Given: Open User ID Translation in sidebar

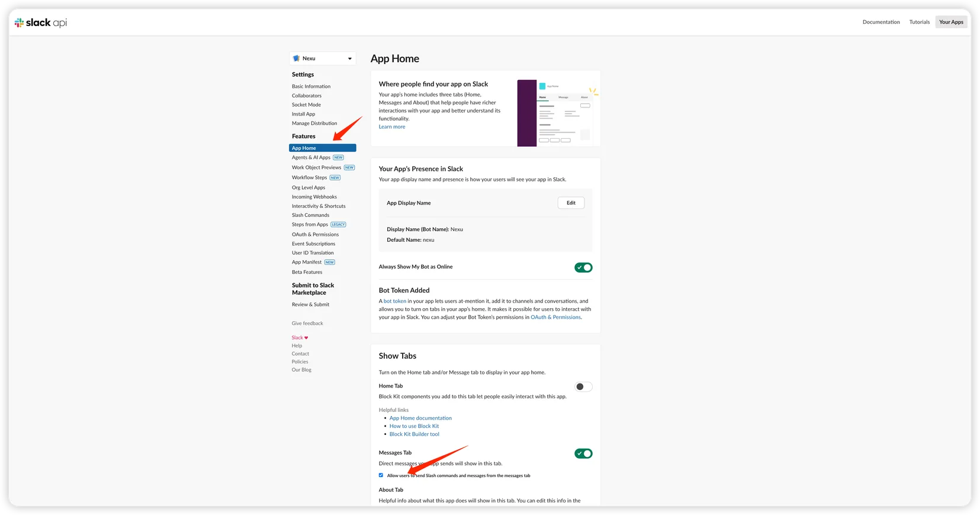Looking at the screenshot, I should click(313, 253).
